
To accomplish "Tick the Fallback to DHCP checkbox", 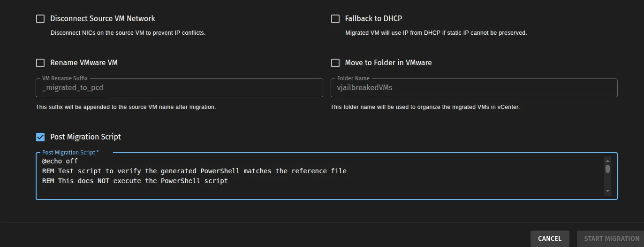I will 335,19.
